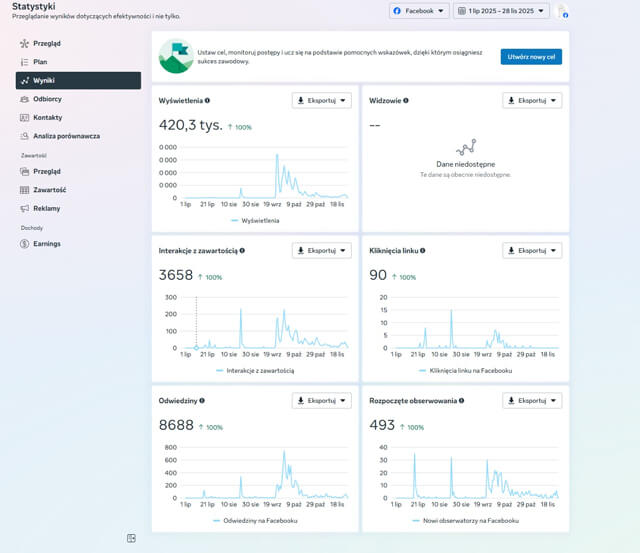
Task: Click the profile avatar in top right
Action: 562,11
